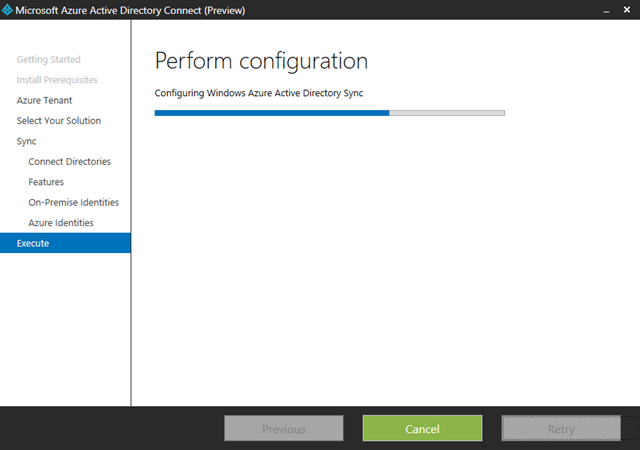Select the highlighted Execute step
Screen dimensions: 640x450
pyautogui.click(x=65, y=243)
